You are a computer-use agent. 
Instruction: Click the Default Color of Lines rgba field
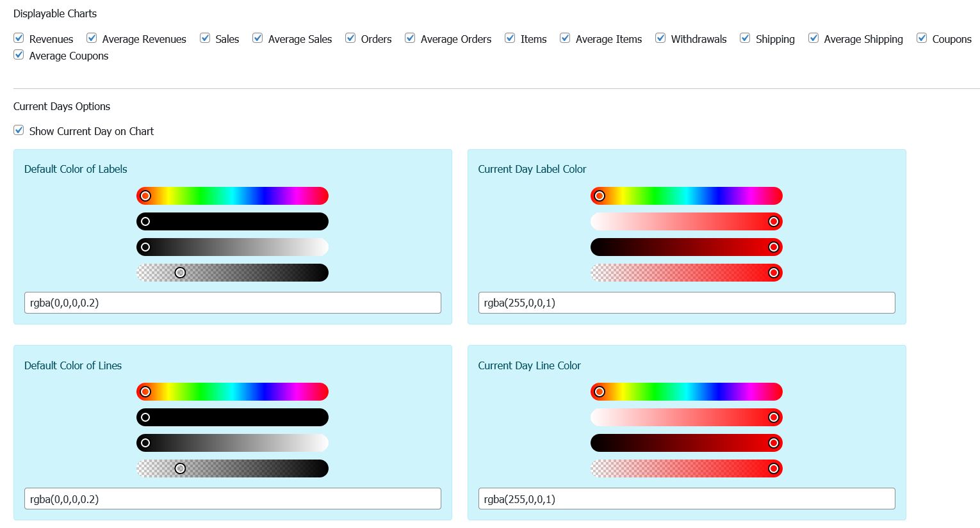click(x=233, y=499)
